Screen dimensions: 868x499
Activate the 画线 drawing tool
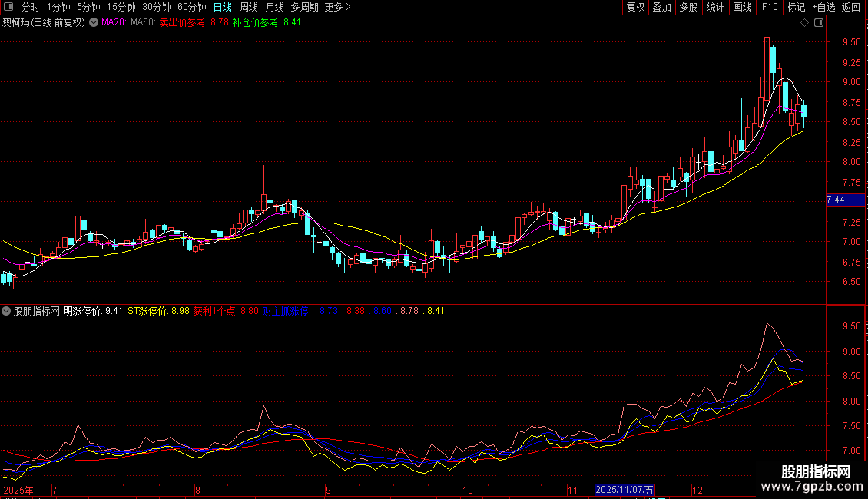coord(742,7)
